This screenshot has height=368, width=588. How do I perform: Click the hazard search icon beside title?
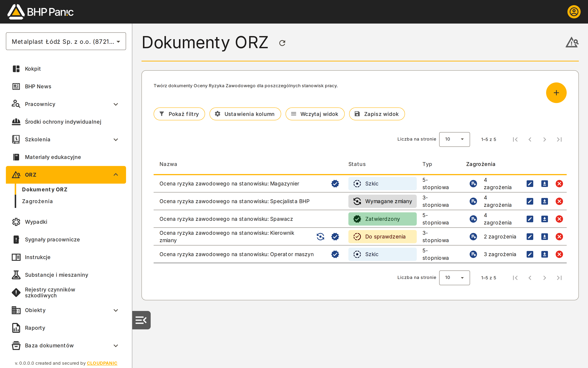(572, 42)
